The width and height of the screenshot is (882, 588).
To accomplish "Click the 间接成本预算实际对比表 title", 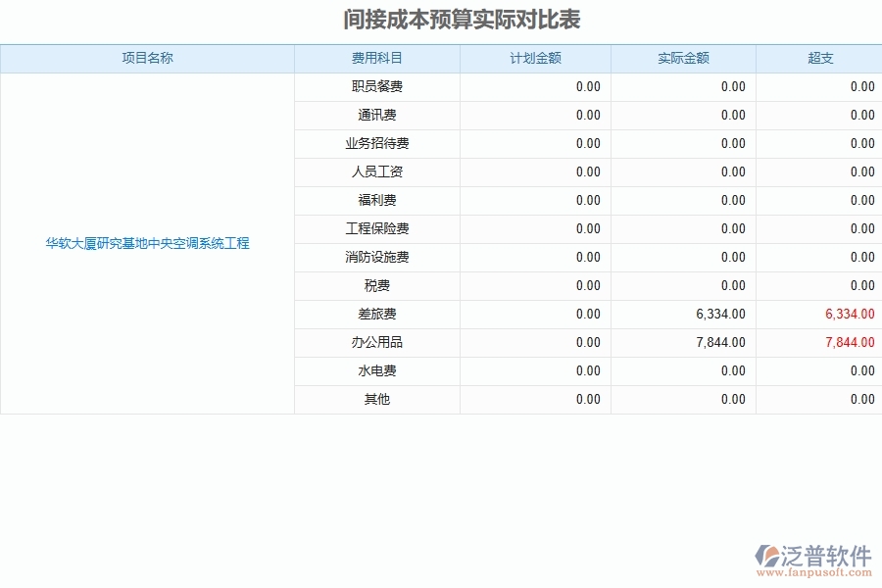I will [440, 19].
